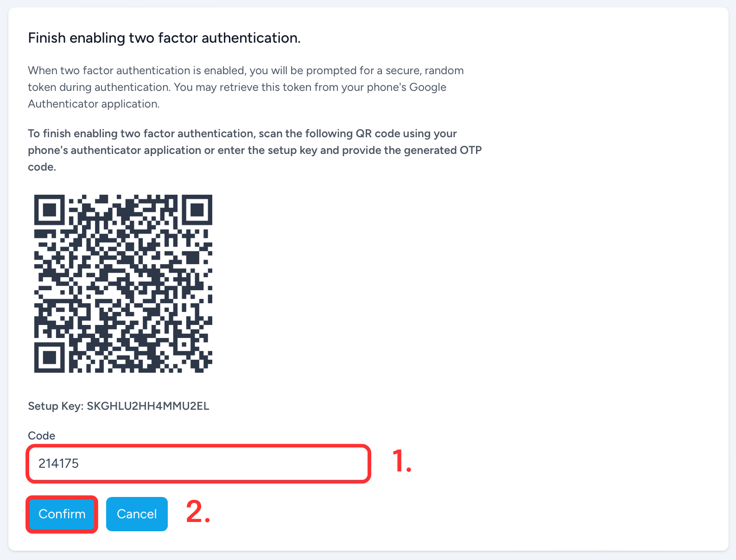This screenshot has width=736, height=560.
Task: Click the "When two factor authentication is enabled" line
Action: click(x=246, y=70)
